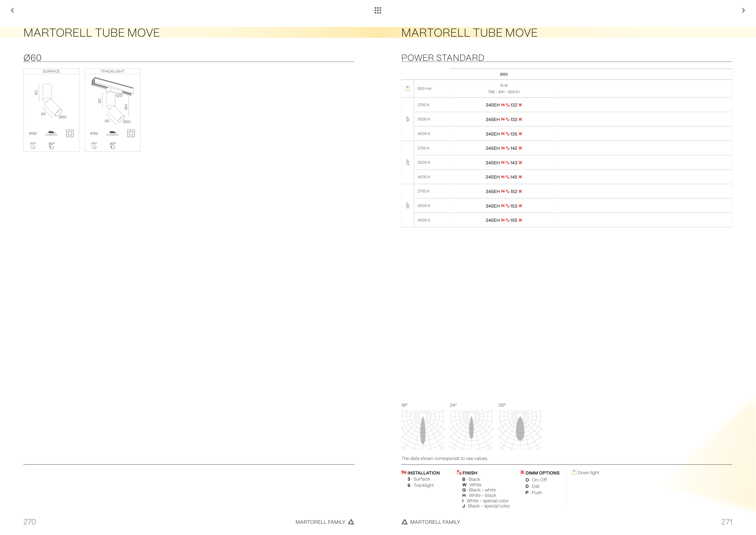Click the Finish legend checkered icon
The image size is (756, 535).
coord(459,472)
